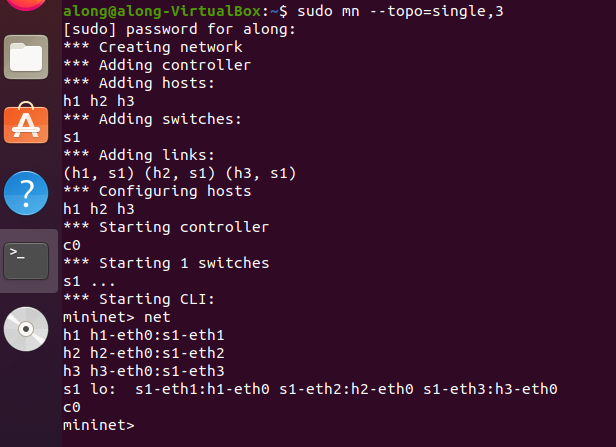Viewport: 616px width, 447px height.
Task: Click the '*** Adding controller' line
Action: 156,65
